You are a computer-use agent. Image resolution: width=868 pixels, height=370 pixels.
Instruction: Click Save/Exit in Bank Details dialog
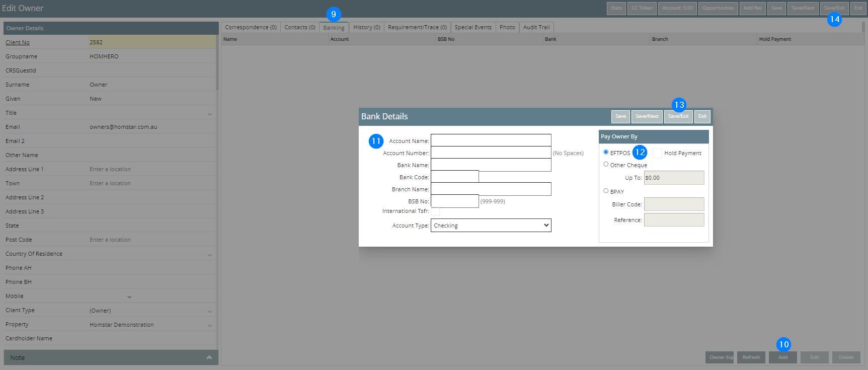pos(678,116)
